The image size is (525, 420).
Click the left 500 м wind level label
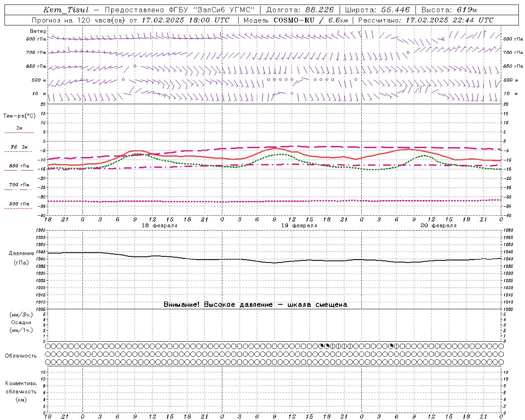tap(39, 80)
